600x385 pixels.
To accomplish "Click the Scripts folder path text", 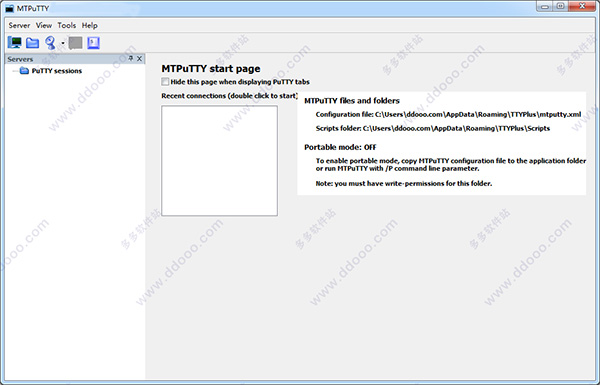I will 433,128.
